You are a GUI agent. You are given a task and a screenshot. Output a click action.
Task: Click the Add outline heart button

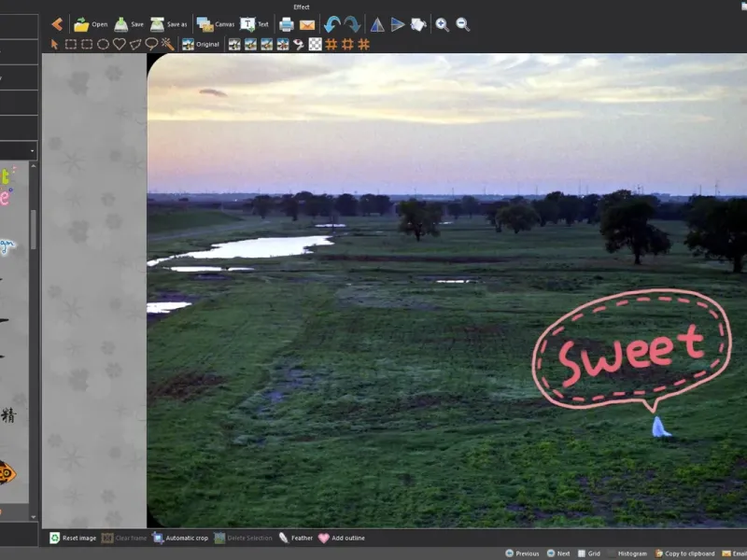point(341,538)
